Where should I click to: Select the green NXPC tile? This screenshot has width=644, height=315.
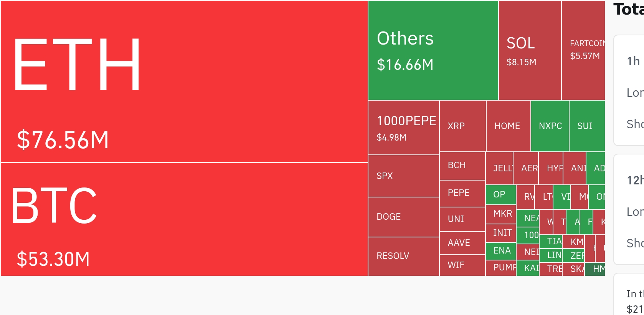[550, 126]
